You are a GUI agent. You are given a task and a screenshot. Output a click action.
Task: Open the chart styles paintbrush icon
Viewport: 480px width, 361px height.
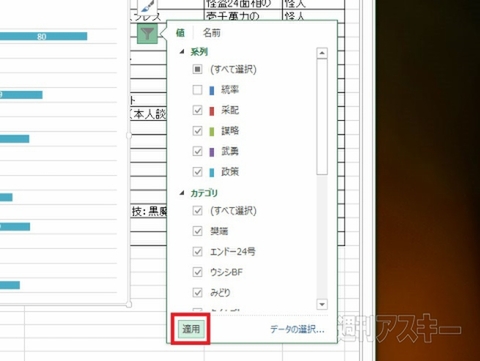pyautogui.click(x=147, y=6)
